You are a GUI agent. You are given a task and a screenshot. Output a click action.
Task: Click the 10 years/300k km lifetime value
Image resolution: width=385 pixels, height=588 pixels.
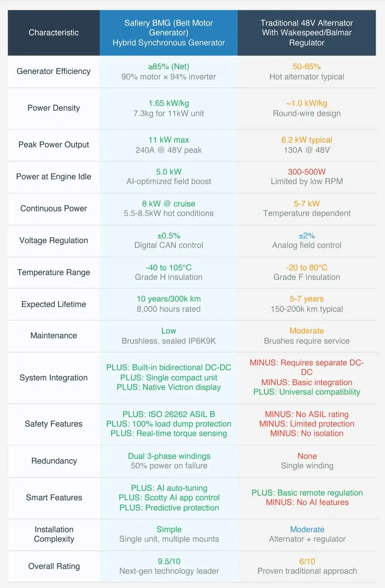(x=169, y=299)
